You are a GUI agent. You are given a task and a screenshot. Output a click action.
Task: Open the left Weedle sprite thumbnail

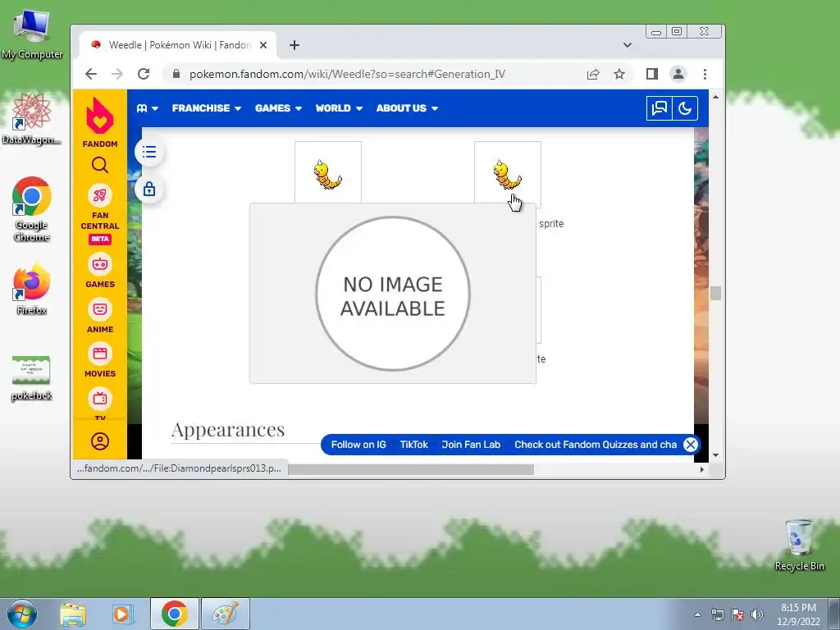tap(328, 173)
